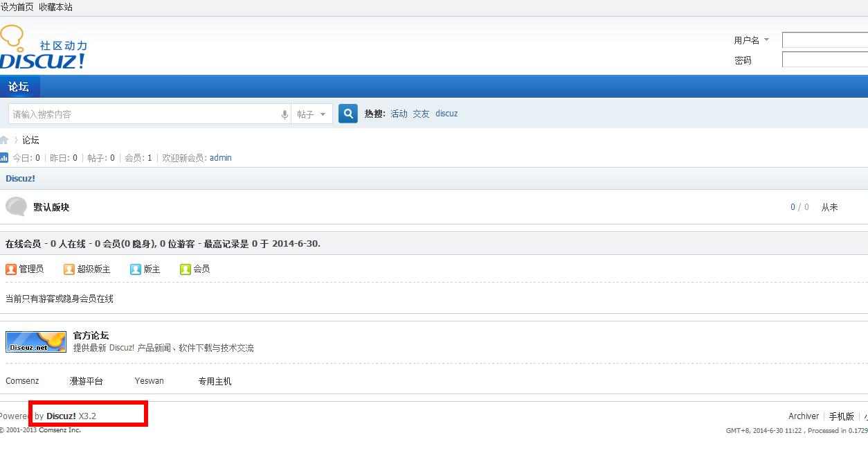Click Discuz! link in the footer

[x=62, y=416]
